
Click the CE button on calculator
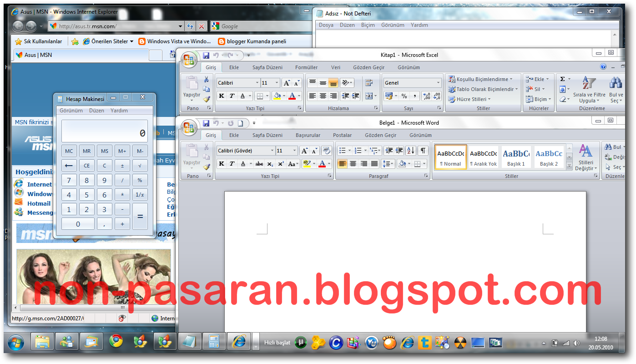pos(86,166)
